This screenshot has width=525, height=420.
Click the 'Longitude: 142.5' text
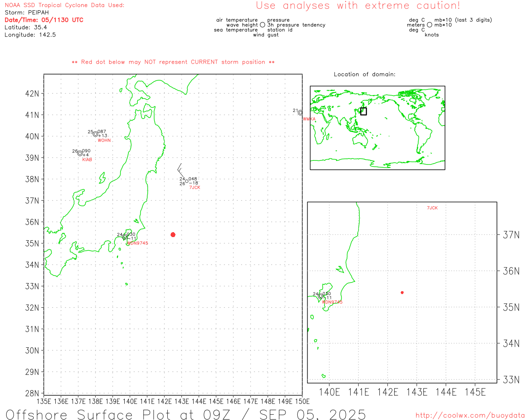coord(30,34)
